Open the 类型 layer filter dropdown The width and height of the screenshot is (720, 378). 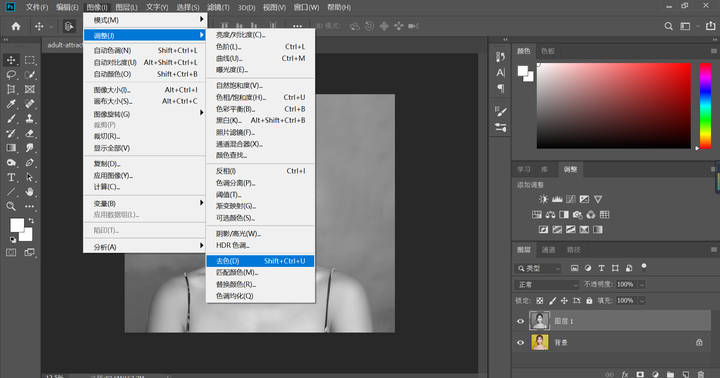tap(538, 268)
